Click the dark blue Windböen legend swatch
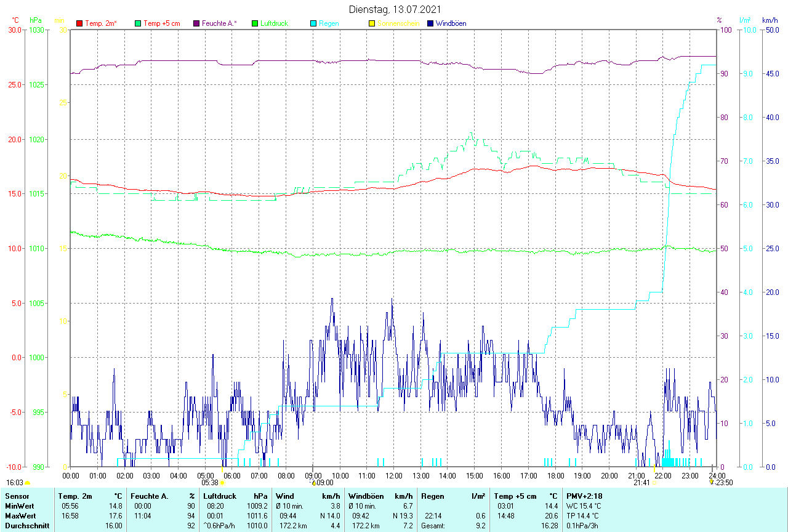The image size is (788, 532). coord(430,23)
